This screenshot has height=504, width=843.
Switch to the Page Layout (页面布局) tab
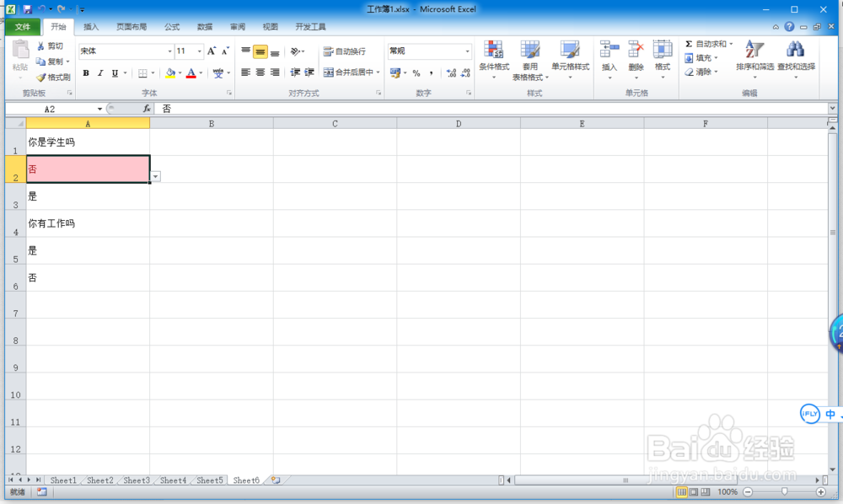132,27
